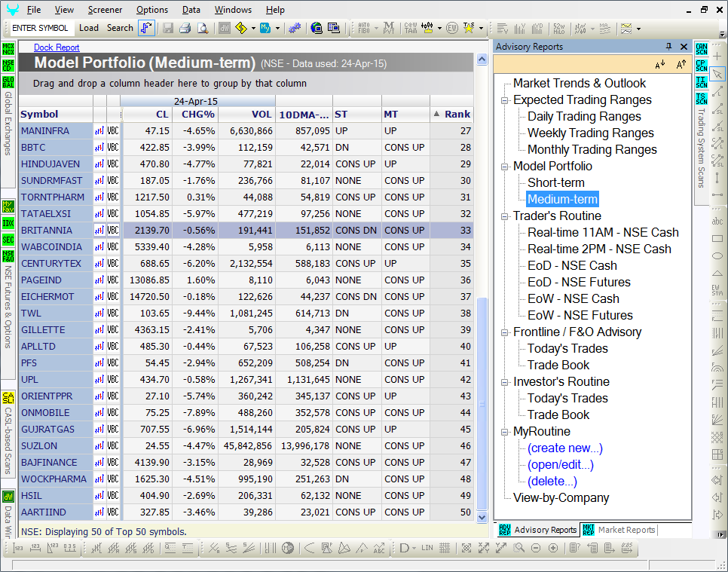
Task: Toggle the highlighted chart-mode toolbar button
Action: point(146,29)
